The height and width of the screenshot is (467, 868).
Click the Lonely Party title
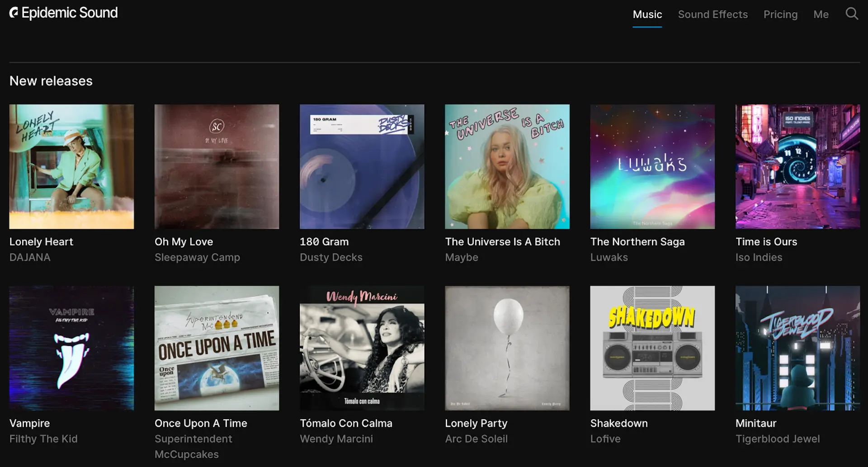(x=476, y=423)
